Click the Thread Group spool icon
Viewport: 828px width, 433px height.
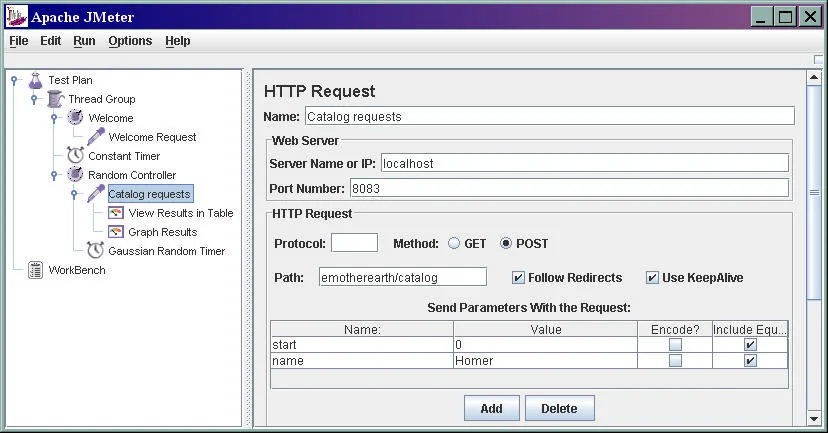pos(55,99)
